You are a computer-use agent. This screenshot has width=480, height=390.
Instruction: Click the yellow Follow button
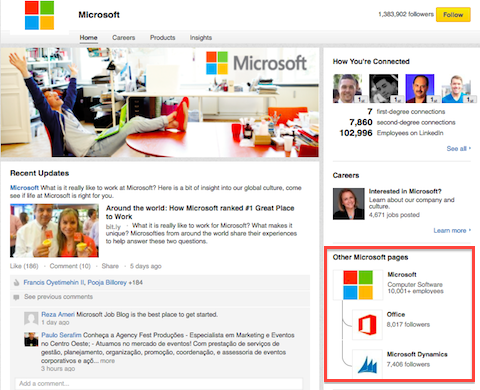point(453,15)
